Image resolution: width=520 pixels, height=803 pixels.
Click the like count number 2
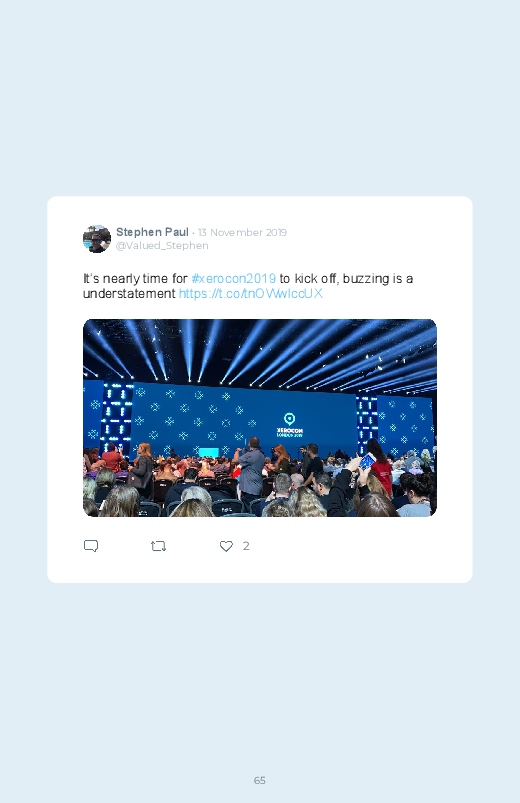click(246, 546)
